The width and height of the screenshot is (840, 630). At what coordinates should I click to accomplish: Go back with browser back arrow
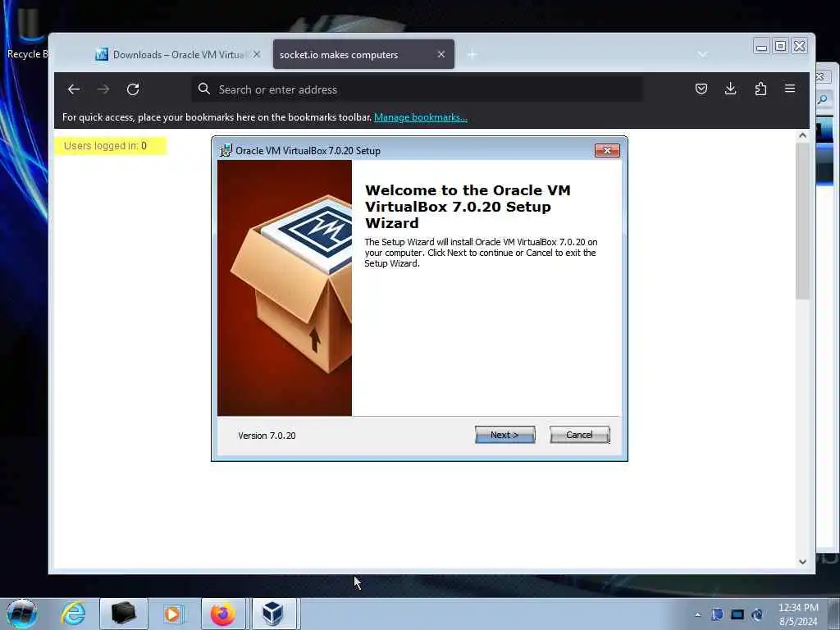point(74,89)
